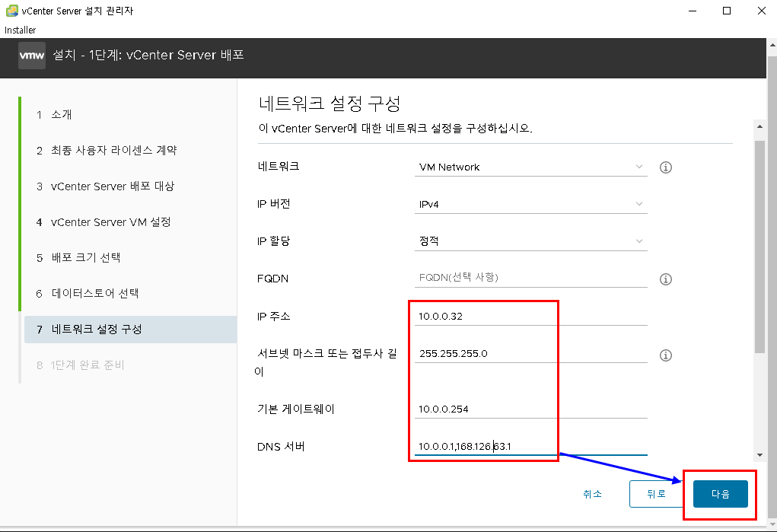
Task: Click the DNS 서버 label
Action: tap(281, 447)
